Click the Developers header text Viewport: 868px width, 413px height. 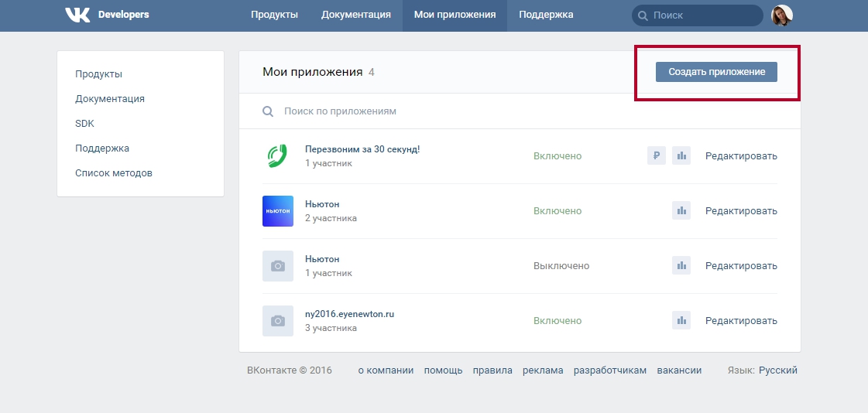click(123, 15)
